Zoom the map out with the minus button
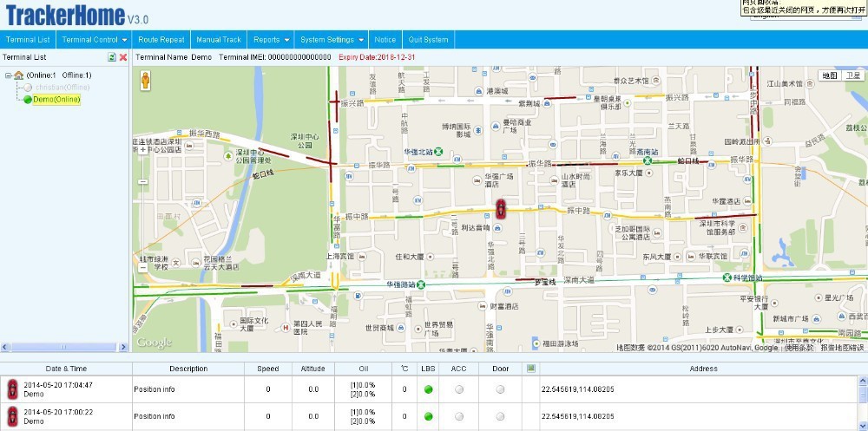This screenshot has width=868, height=431. point(143,268)
